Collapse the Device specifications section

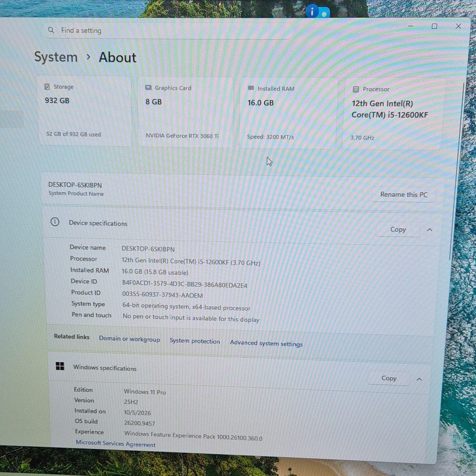coord(429,230)
